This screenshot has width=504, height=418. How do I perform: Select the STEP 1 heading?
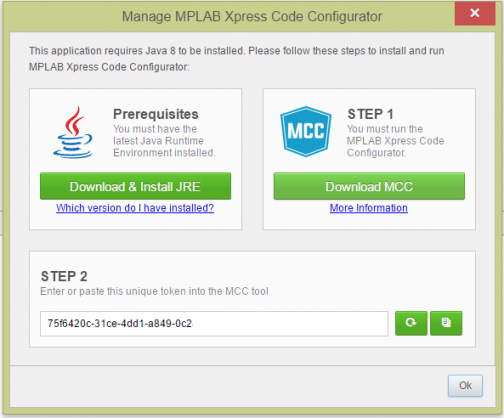[370, 114]
